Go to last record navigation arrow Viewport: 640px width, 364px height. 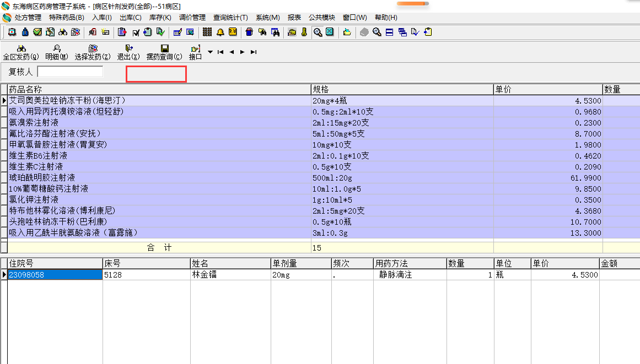254,52
